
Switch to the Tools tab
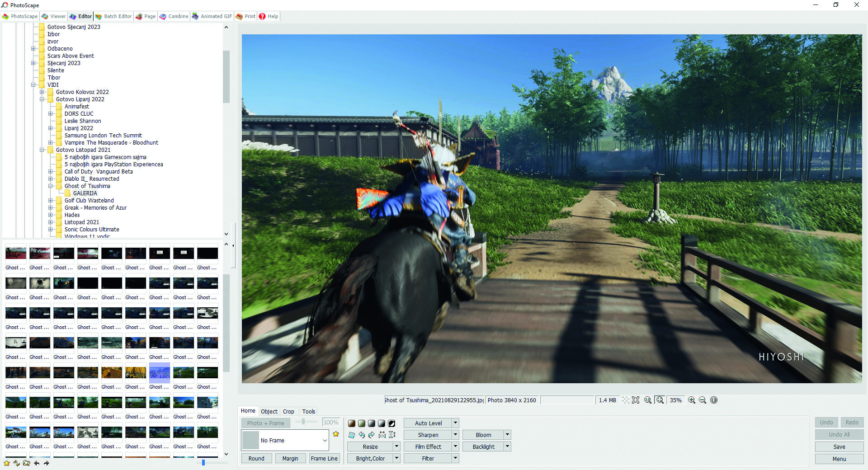point(309,411)
